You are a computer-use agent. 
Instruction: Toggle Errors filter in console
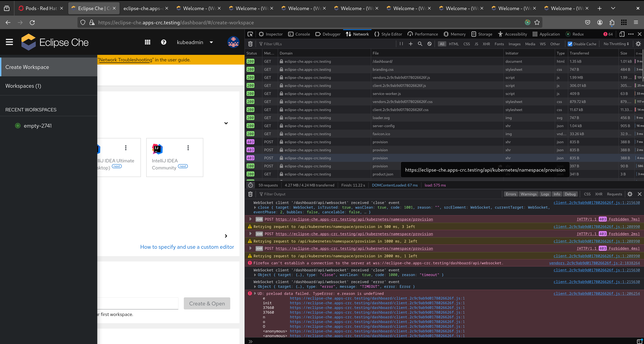(511, 194)
